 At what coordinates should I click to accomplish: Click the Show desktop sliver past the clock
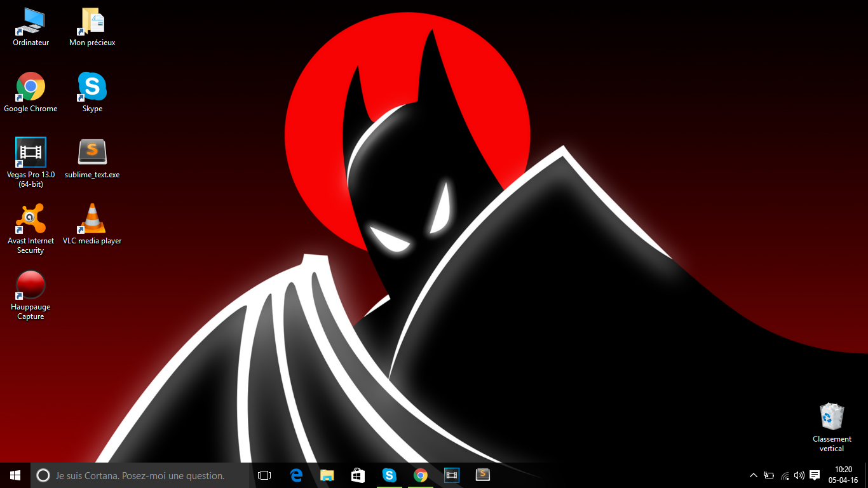(x=866, y=475)
